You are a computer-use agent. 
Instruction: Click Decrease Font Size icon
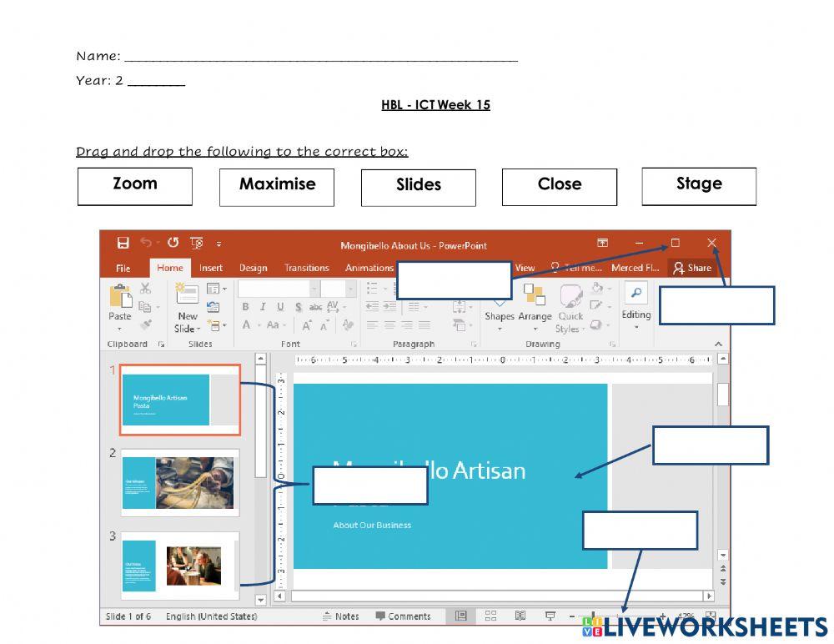tap(324, 325)
